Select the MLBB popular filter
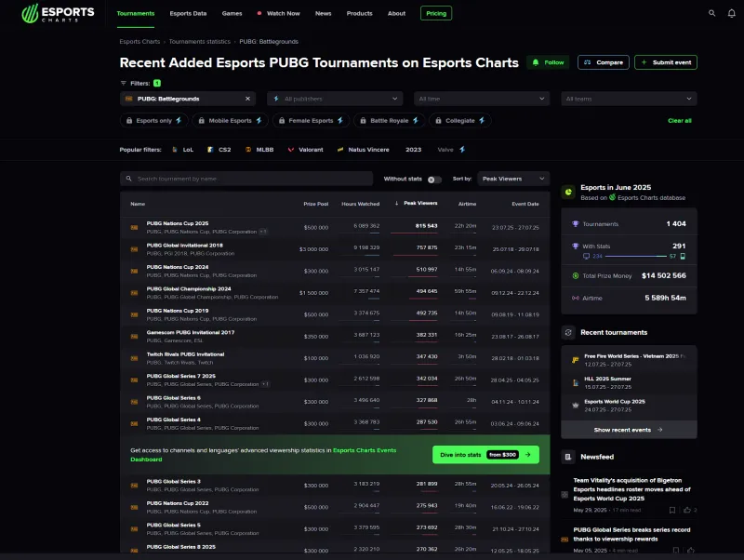The height and width of the screenshot is (560, 744). tap(259, 150)
